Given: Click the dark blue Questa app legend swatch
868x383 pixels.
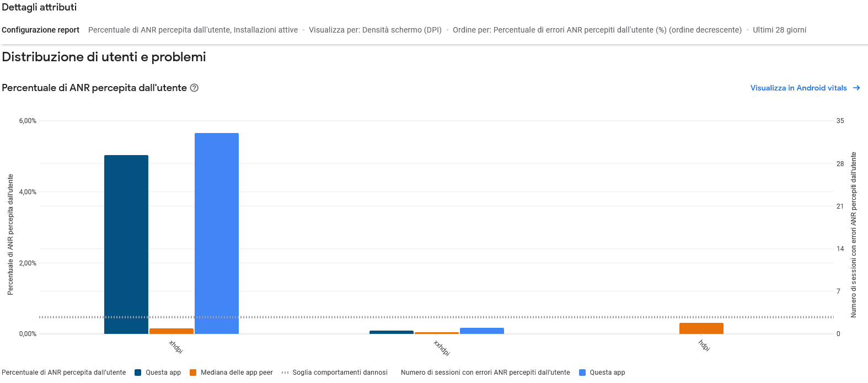Looking at the screenshot, I should tap(138, 373).
